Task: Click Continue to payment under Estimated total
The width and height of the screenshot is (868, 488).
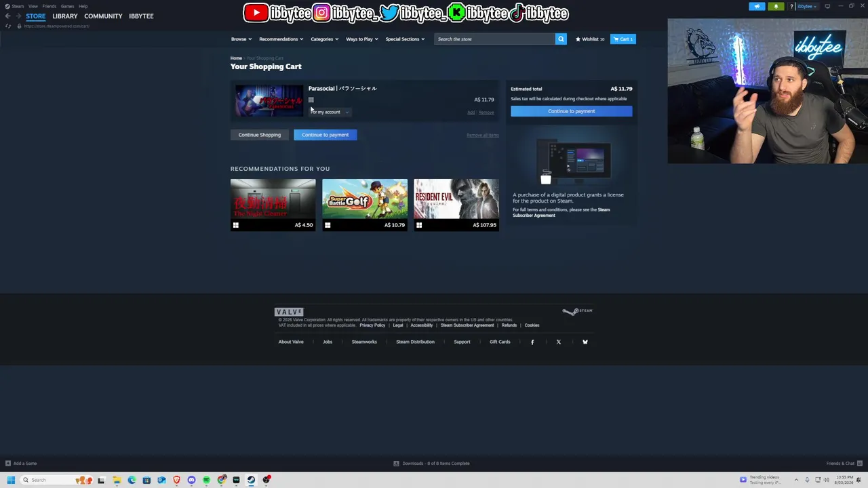Action: coord(571,111)
